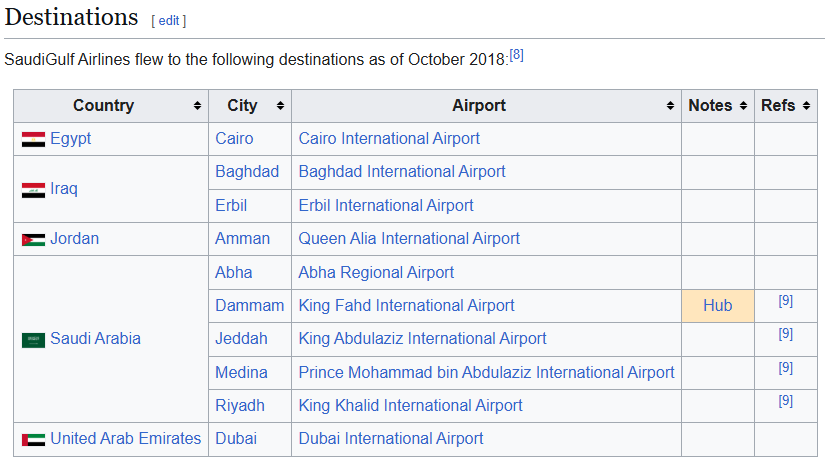Open Cairo International Airport link
This screenshot has width=825, height=464.
point(389,139)
